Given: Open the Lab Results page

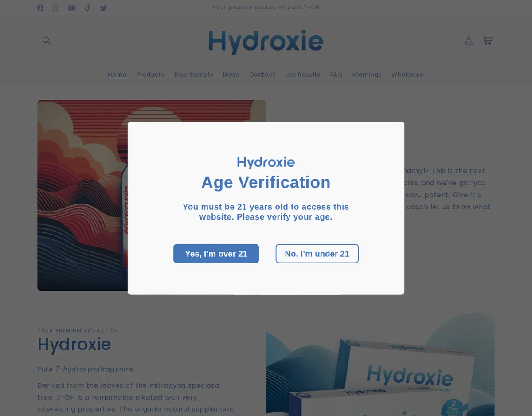Looking at the screenshot, I should click(303, 75).
